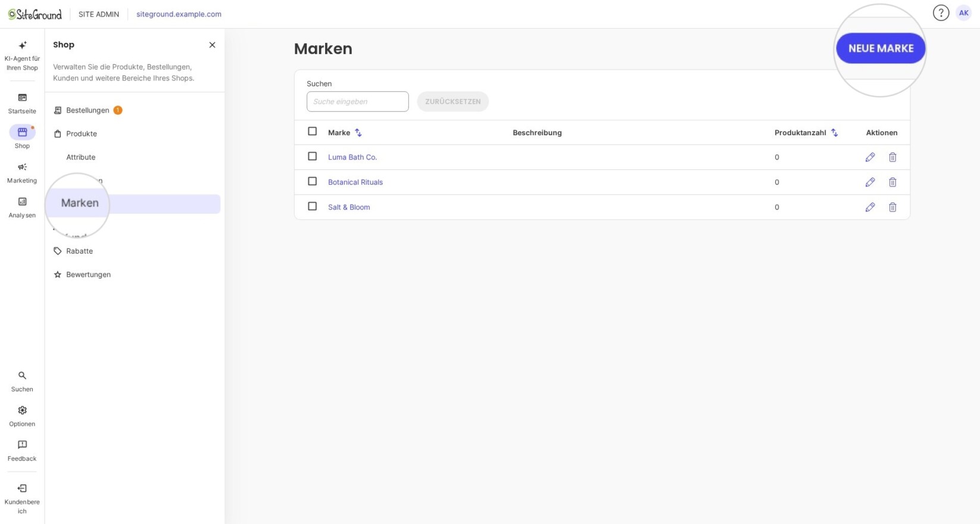Open the Feedback icon

(x=22, y=445)
